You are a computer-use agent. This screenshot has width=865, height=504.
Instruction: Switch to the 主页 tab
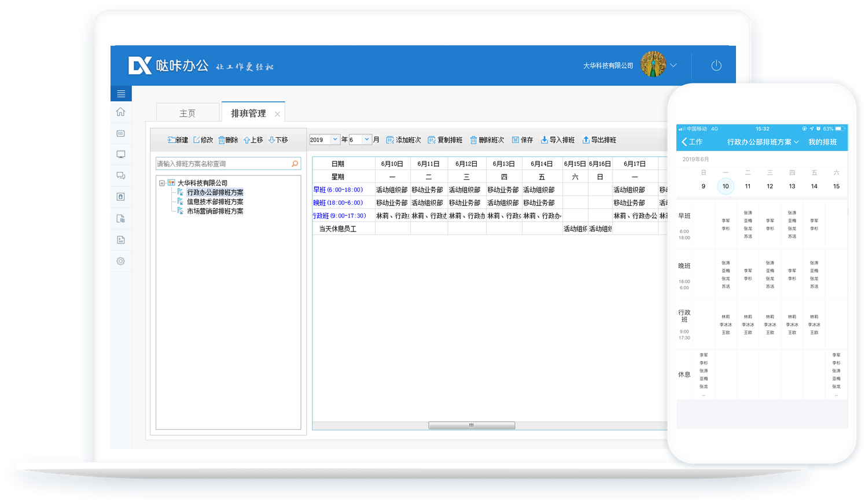pos(187,113)
